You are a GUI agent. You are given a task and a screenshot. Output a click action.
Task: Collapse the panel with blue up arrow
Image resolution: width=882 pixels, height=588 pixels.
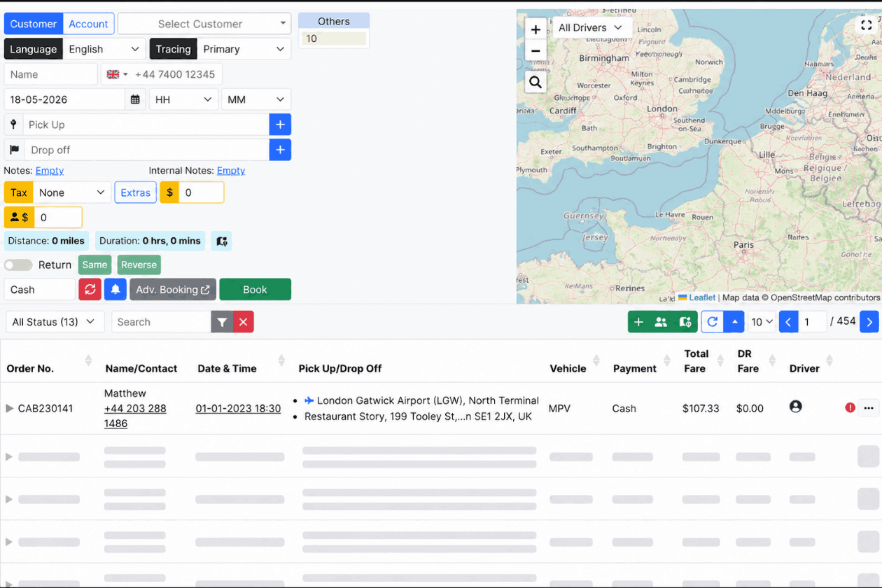pos(734,322)
